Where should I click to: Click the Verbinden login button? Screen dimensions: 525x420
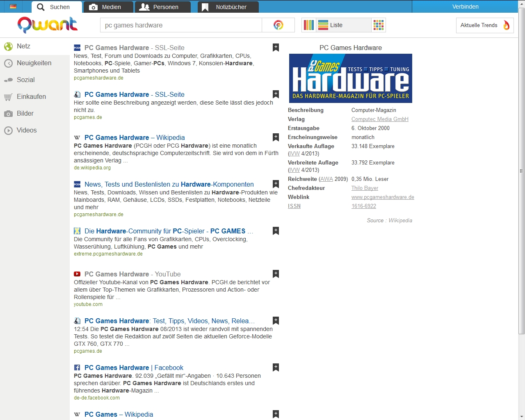466,7
